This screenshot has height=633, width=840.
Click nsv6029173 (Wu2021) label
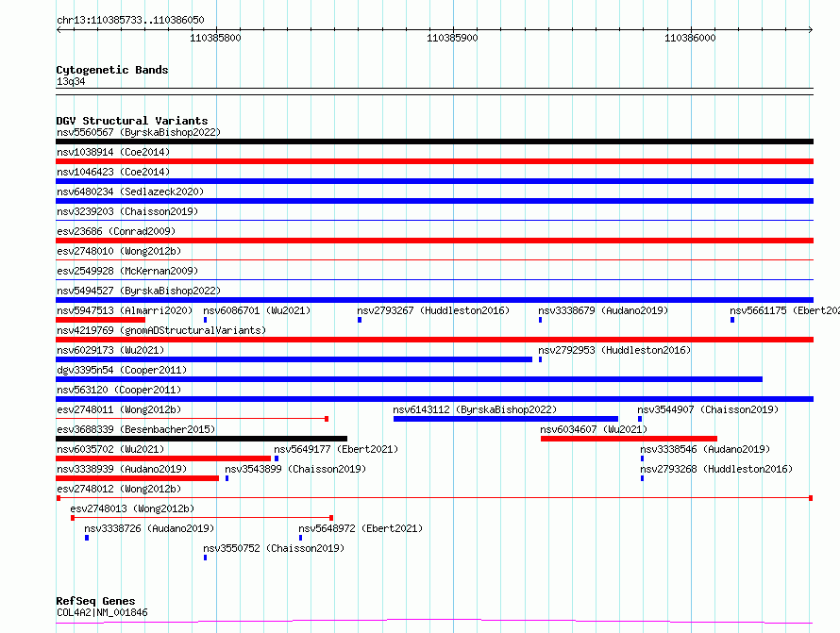pos(110,350)
